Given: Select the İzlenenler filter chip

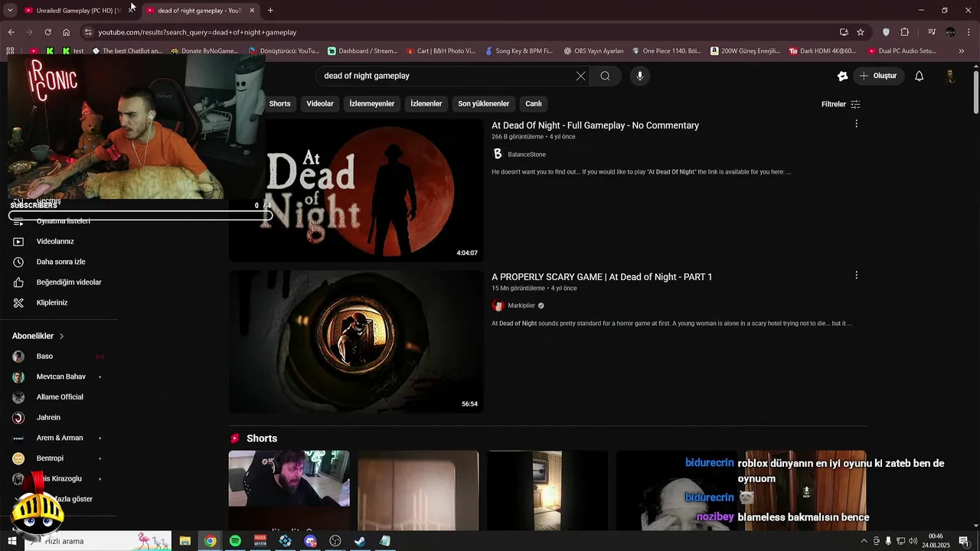Looking at the screenshot, I should pos(426,103).
